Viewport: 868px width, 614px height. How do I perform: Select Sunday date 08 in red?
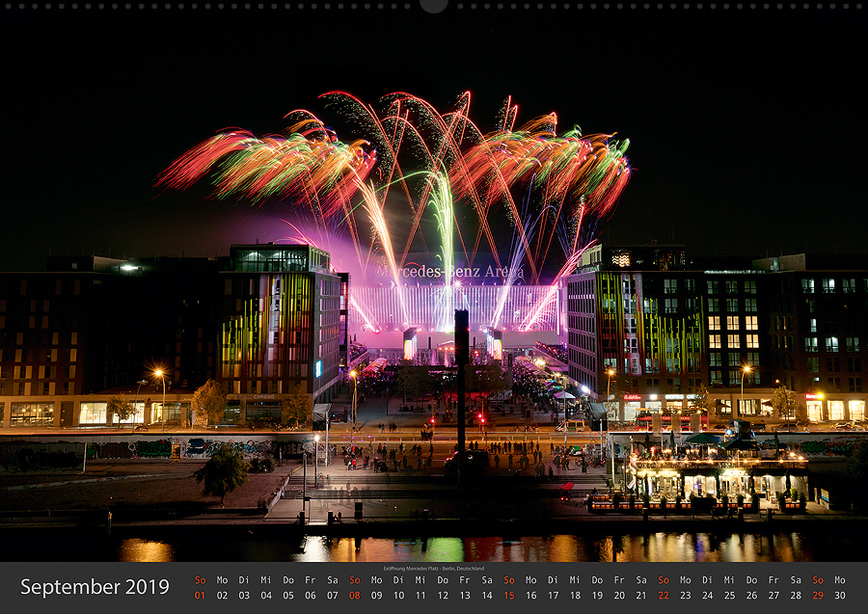point(354,596)
